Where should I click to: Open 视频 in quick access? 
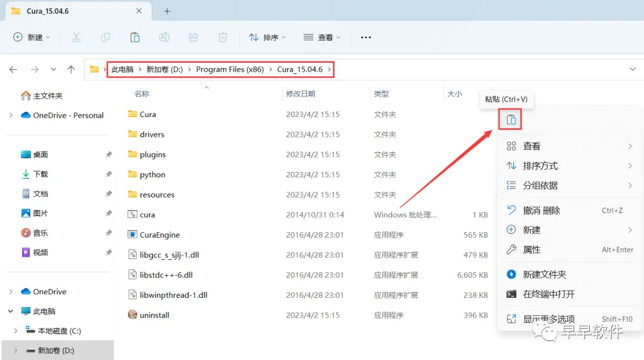35,253
